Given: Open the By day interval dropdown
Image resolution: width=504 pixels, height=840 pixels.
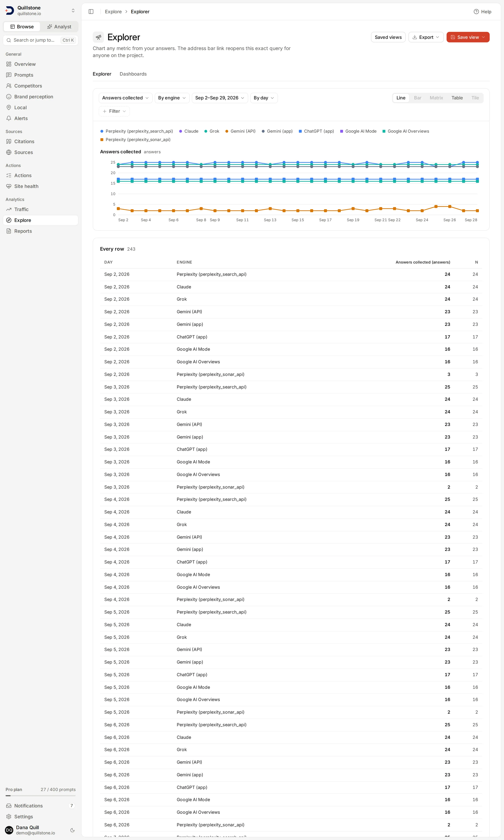Looking at the screenshot, I should [264, 98].
